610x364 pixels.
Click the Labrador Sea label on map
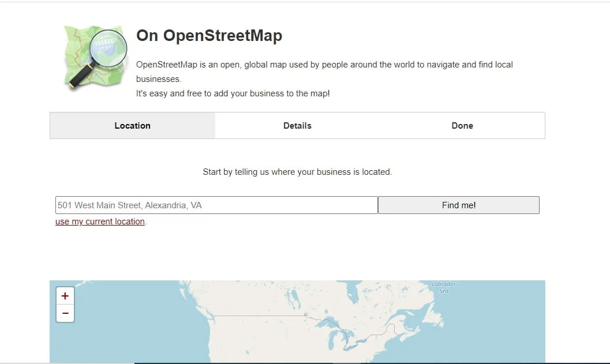443,287
